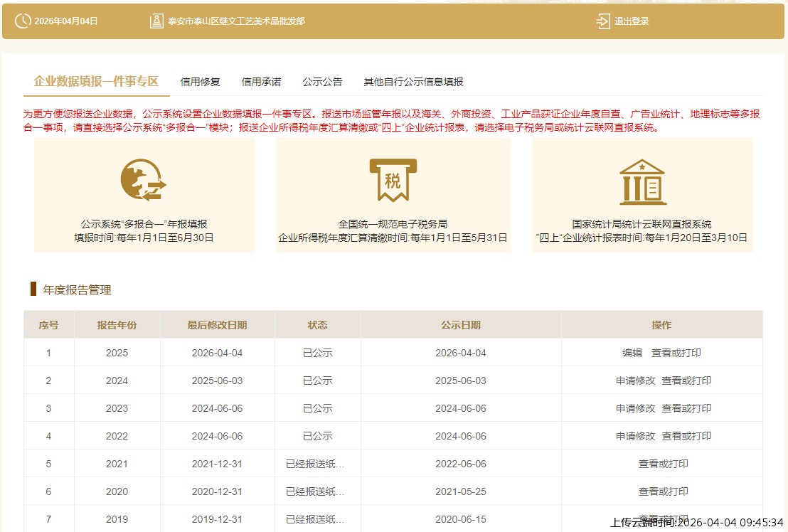Switch to the 信用修复 tab

[201, 81]
